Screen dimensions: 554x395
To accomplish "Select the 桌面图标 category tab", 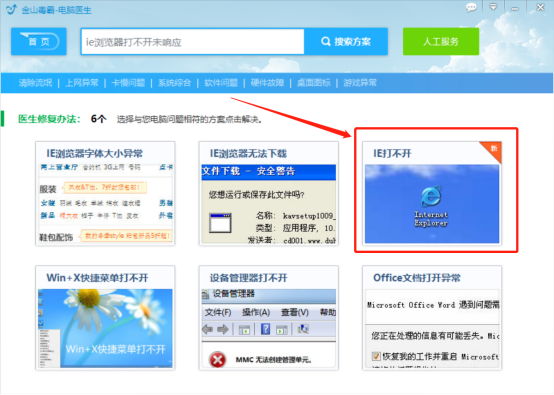I will pos(314,83).
